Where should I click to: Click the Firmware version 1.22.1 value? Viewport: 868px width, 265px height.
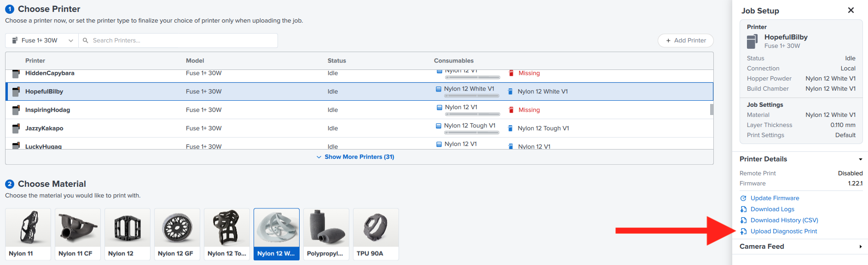855,184
